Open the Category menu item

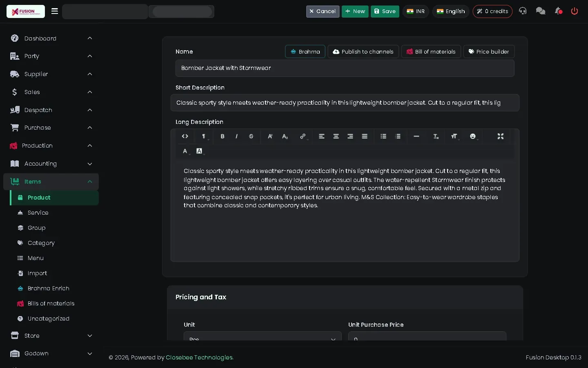54,243
